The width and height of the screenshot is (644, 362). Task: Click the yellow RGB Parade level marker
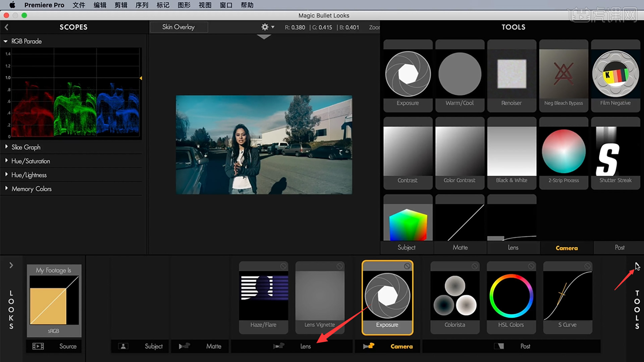[x=141, y=78]
